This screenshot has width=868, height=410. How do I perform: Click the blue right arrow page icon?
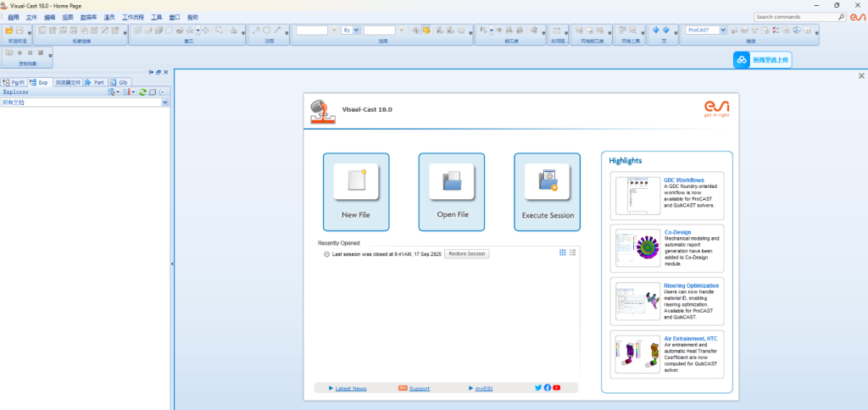tap(666, 30)
